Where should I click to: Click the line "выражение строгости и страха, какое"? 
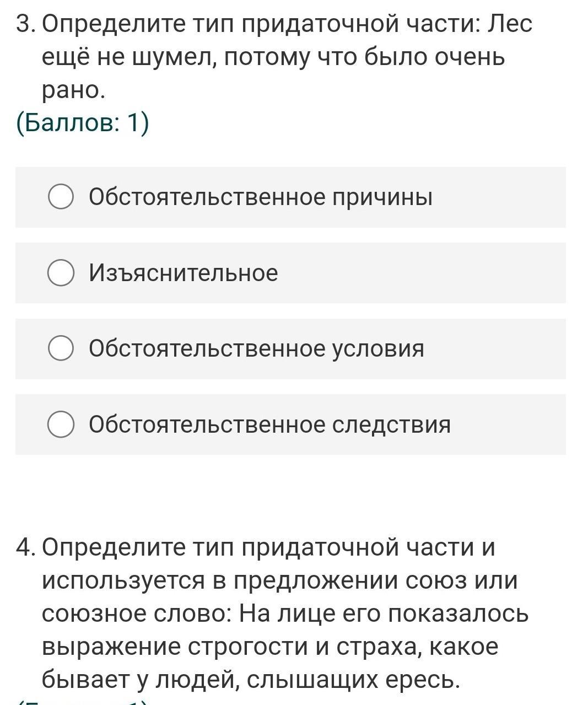click(270, 647)
